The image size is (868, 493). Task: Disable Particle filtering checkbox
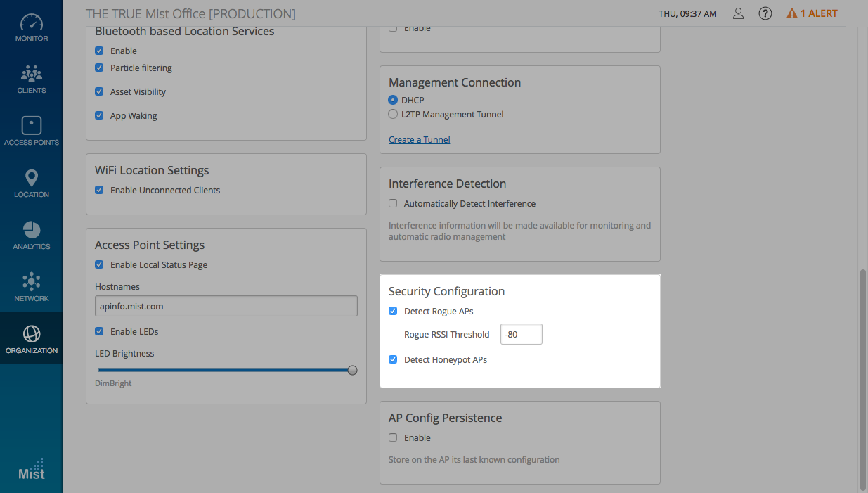99,68
